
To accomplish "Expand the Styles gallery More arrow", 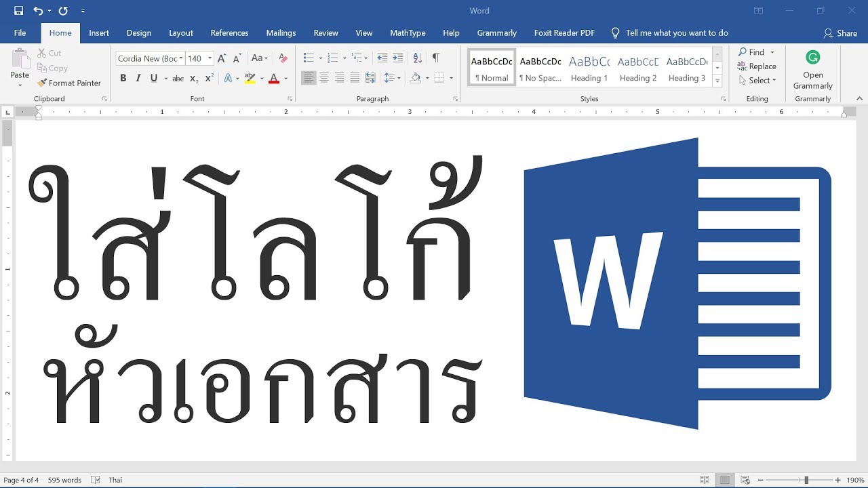I will point(717,81).
